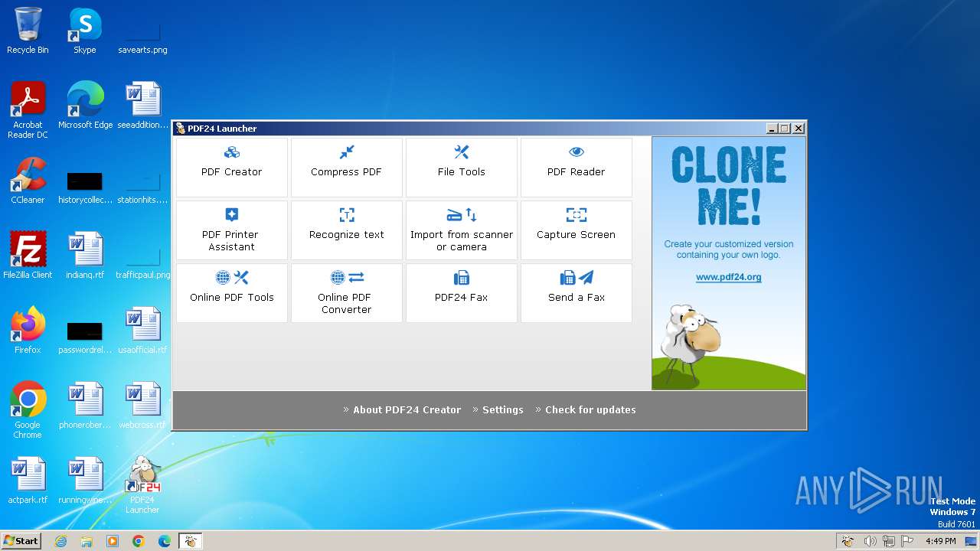Visit the www.pdf24.org link
The width and height of the screenshot is (980, 551).
tap(728, 277)
